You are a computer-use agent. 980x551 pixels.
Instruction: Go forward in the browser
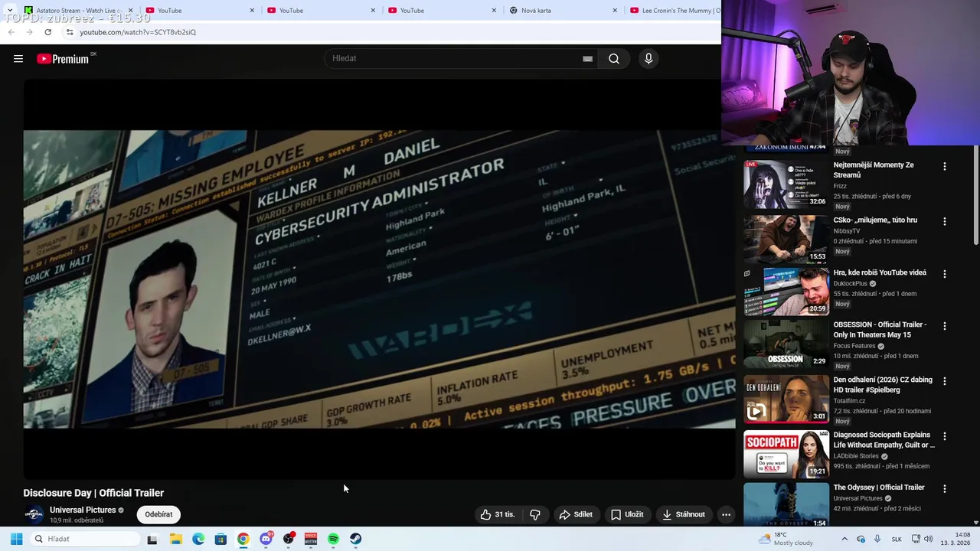pos(29,32)
